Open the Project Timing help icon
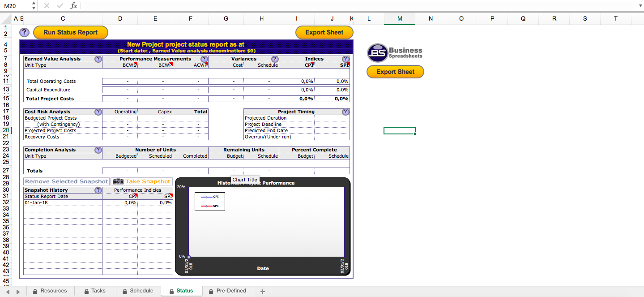644x297 pixels. 345,112
